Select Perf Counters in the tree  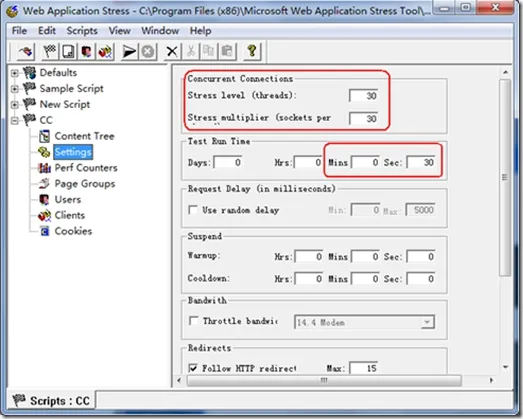(x=86, y=168)
